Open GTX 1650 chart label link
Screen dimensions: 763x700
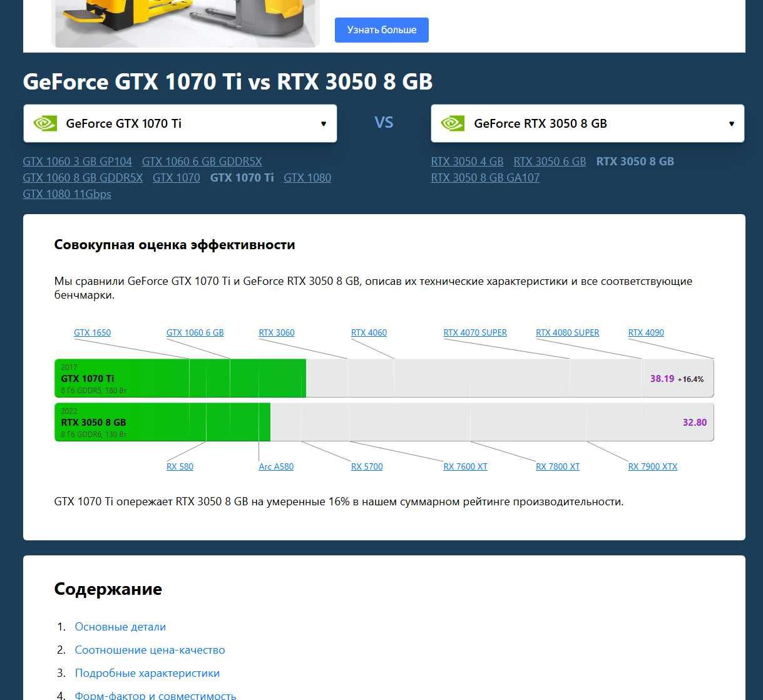coord(92,333)
